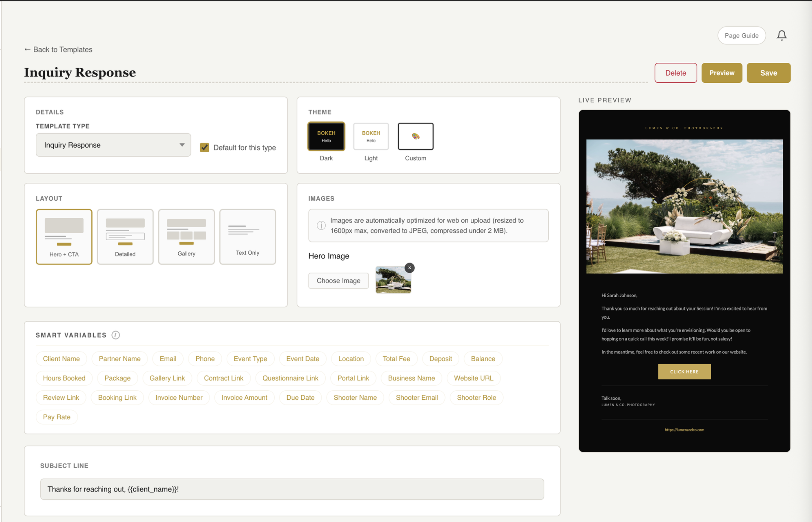812x522 pixels.
Task: Select the Custom theme palette swatch
Action: [416, 136]
